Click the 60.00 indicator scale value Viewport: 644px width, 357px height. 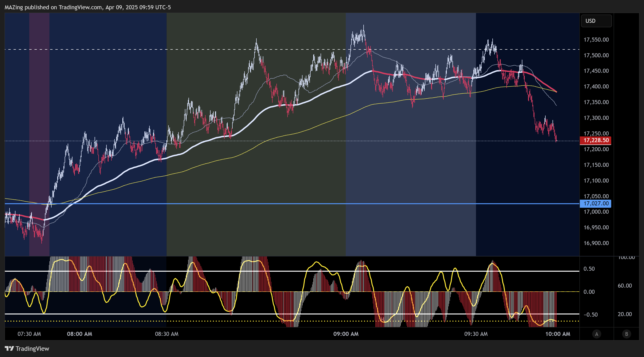625,285
